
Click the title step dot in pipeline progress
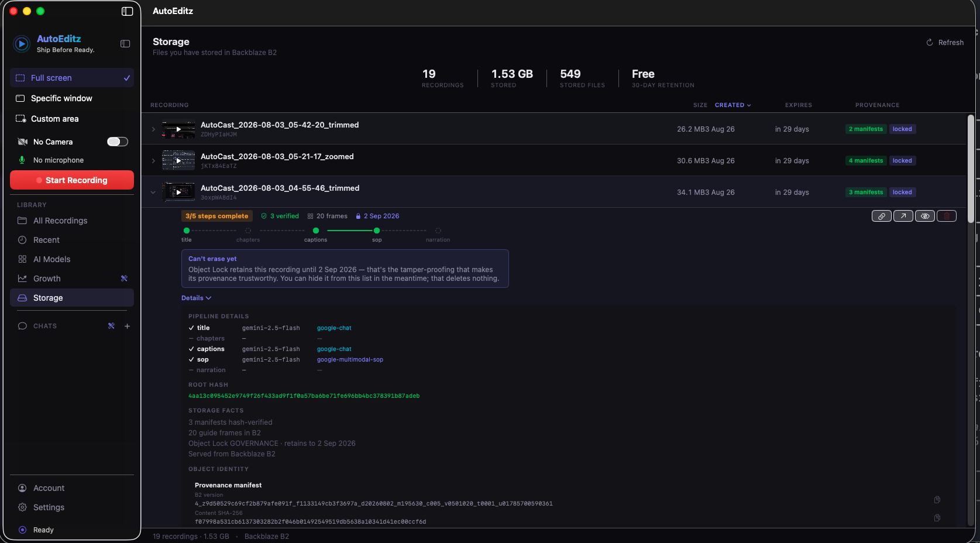[187, 231]
